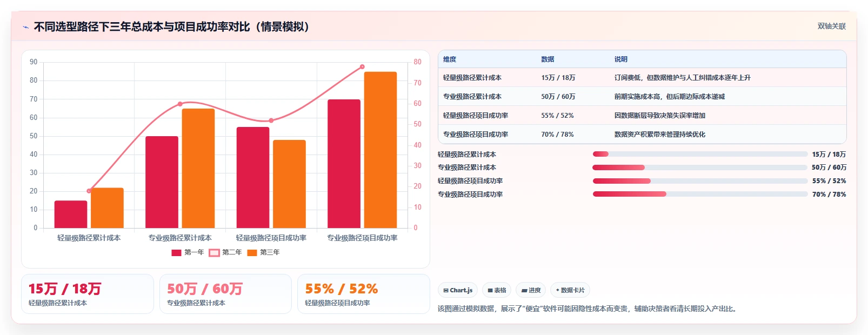
Task: Click progress value 70% / 78%
Action: 829,195
